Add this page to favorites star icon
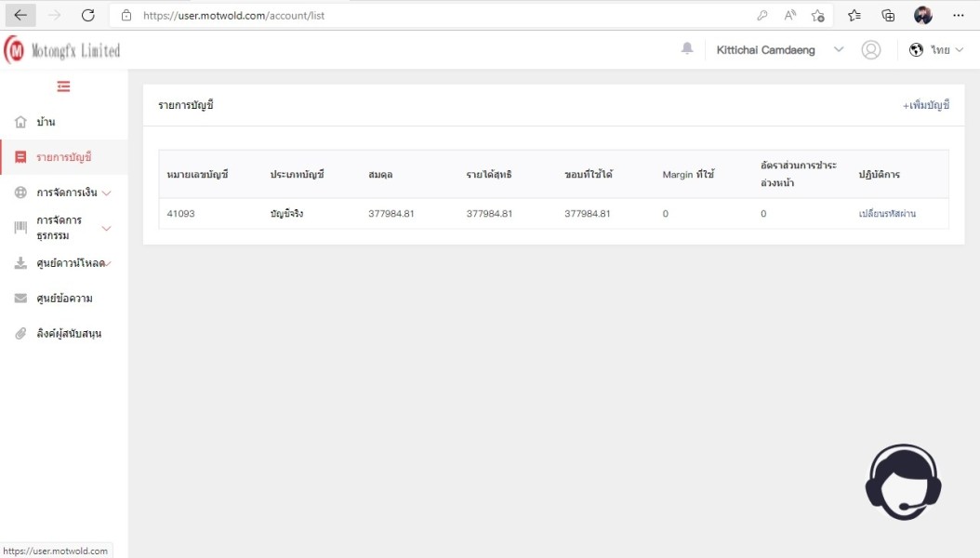 (x=817, y=16)
